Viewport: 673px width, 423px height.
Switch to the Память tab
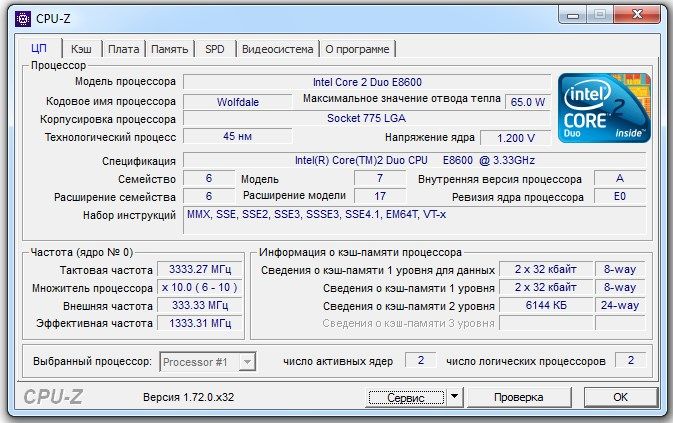pyautogui.click(x=170, y=49)
